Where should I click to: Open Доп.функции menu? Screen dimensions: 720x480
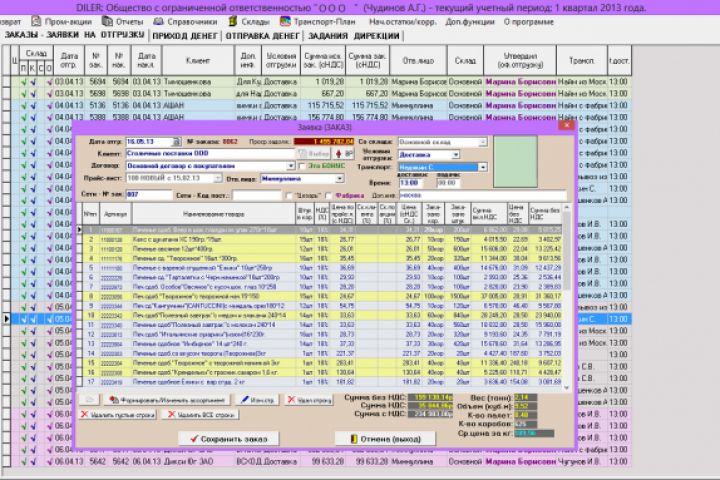[470, 22]
